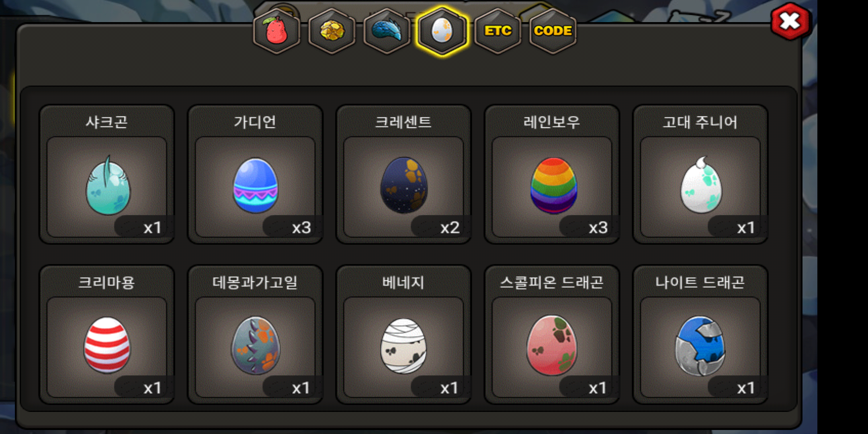
Task: Select the highlighted egg tab
Action: click(442, 31)
